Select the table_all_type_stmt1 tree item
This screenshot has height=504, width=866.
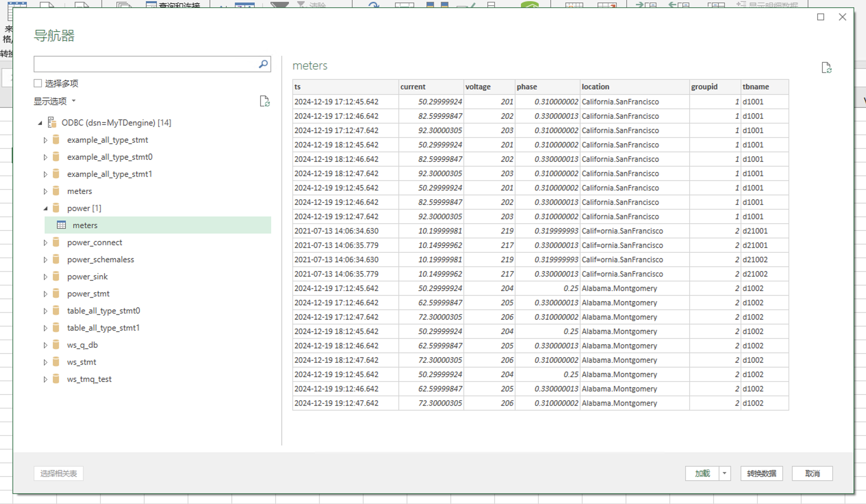click(x=103, y=328)
